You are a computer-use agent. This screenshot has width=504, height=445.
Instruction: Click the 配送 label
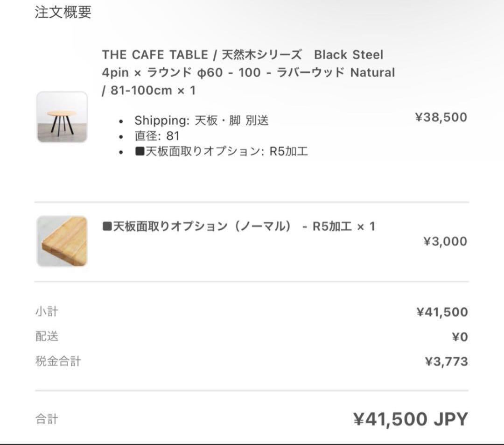click(47, 337)
